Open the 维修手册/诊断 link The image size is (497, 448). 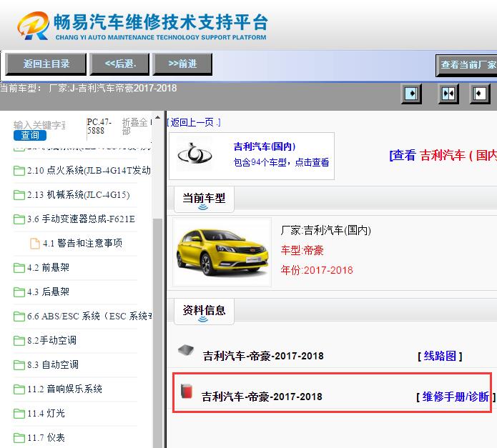pos(456,397)
